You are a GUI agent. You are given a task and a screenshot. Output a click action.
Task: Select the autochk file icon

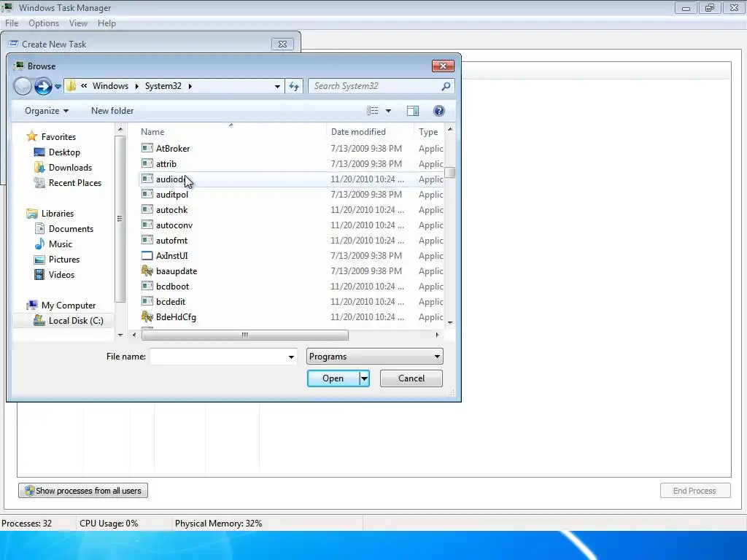[147, 210]
